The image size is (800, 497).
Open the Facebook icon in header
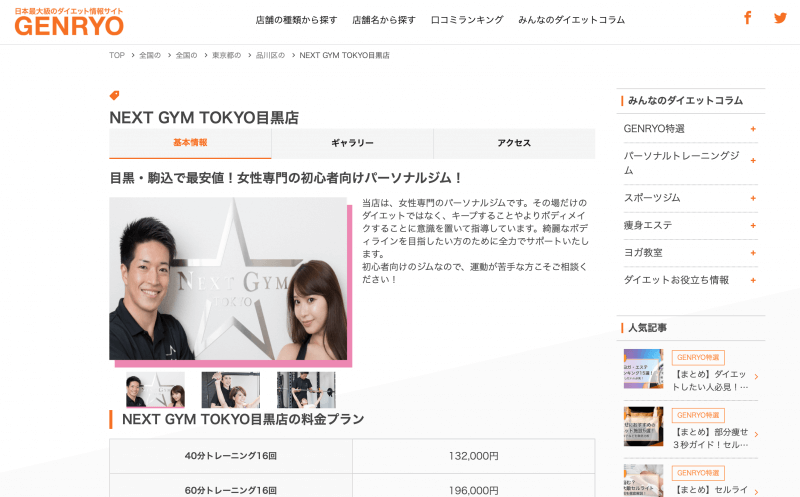pos(747,18)
